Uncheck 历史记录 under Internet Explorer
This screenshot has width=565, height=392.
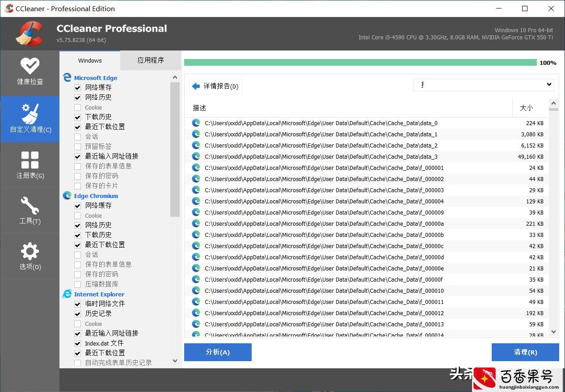point(78,314)
